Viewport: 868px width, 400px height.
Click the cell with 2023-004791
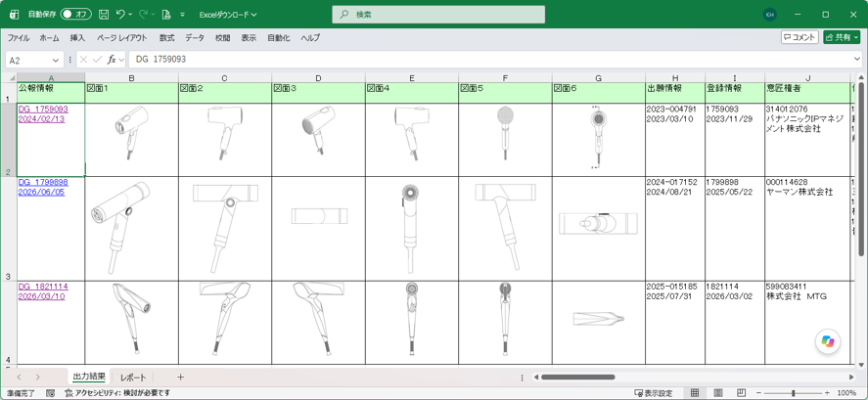pos(675,140)
